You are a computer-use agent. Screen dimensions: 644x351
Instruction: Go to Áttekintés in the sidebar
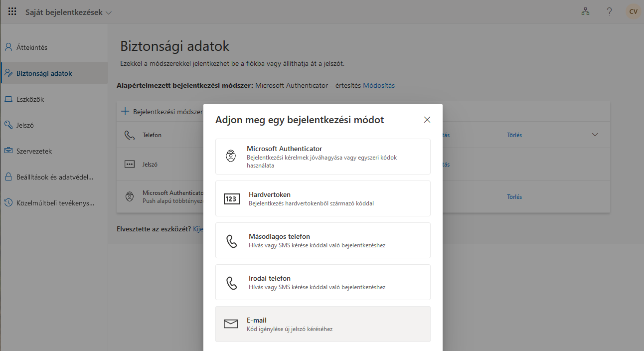tap(54, 47)
